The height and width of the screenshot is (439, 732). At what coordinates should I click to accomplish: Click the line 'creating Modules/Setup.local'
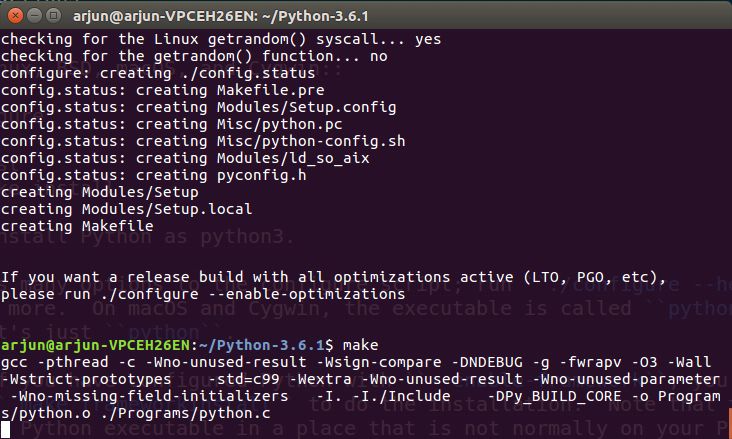tap(127, 209)
